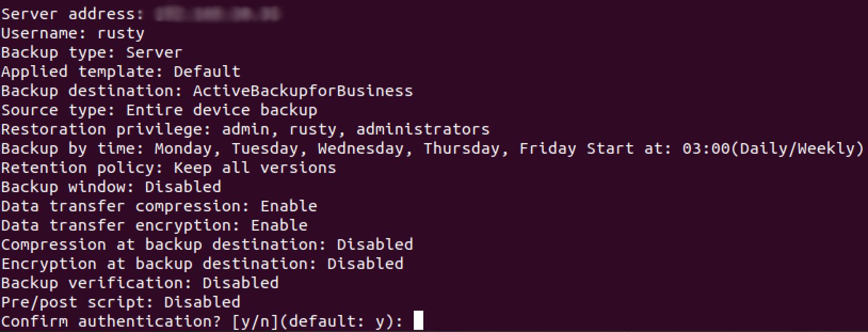Click the 'Keep all versions' retention policy text
The height and width of the screenshot is (332, 868).
pos(255,168)
